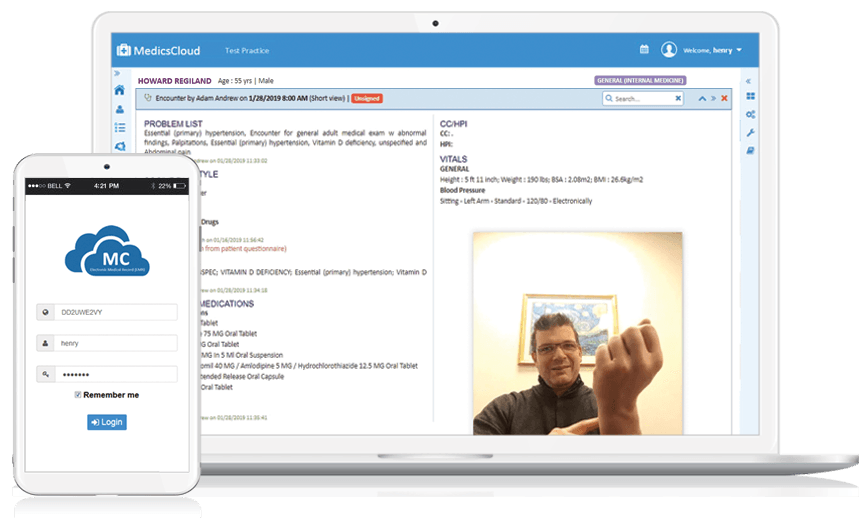Collapse the encounter panel with up chevron
Image resolution: width=860 pixels, height=520 pixels.
click(x=702, y=98)
